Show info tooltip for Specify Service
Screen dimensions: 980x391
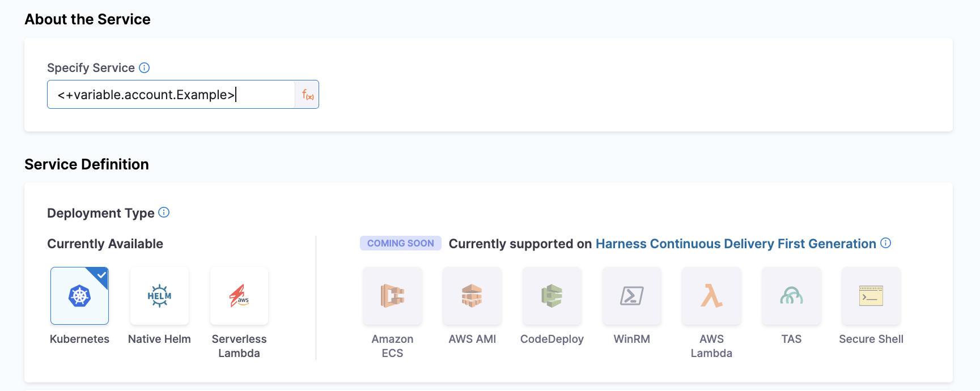(x=145, y=68)
